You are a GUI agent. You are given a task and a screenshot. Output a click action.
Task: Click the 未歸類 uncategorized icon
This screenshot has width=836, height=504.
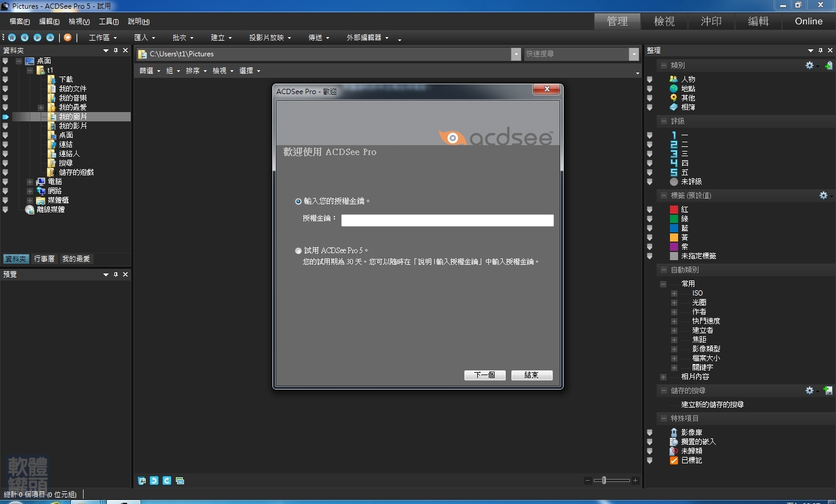click(x=673, y=451)
